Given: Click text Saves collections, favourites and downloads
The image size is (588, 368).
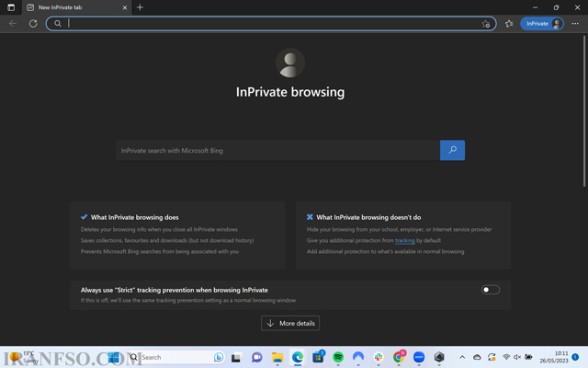Looking at the screenshot, I should 167,240.
